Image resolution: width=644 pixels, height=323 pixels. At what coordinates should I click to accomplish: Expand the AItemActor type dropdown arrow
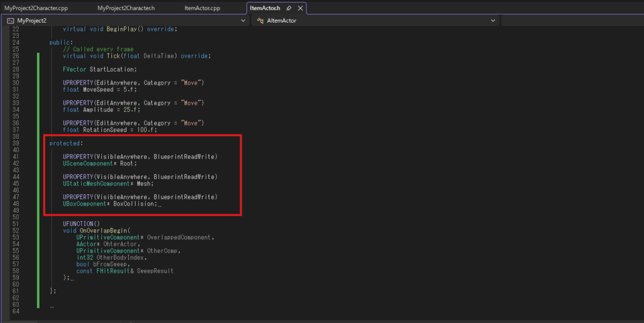point(494,21)
